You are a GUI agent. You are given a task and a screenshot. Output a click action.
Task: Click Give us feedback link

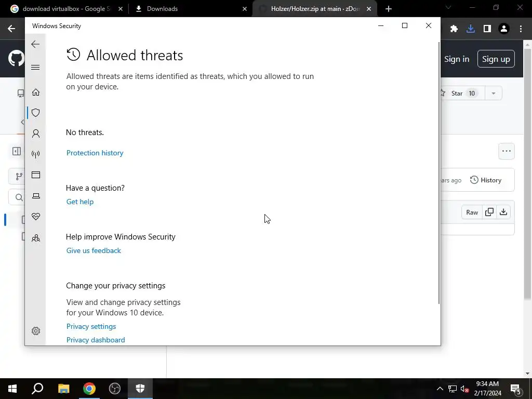94,251
